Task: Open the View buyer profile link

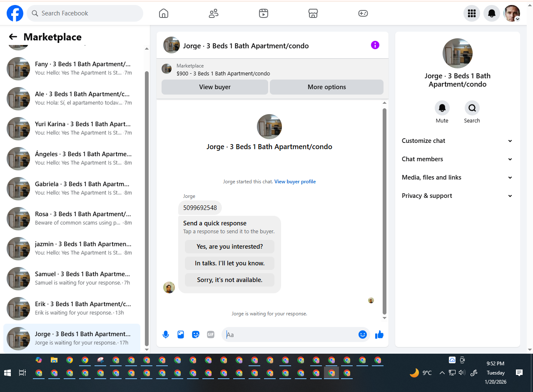Action: [295, 182]
